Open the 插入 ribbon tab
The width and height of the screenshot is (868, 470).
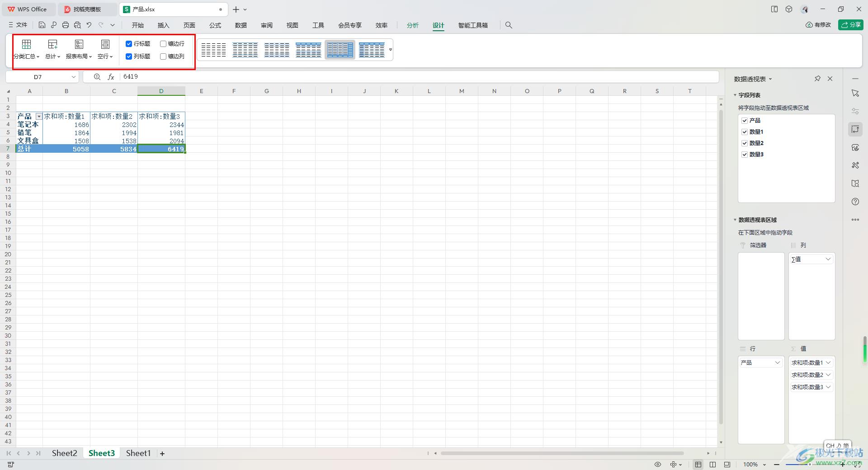coord(164,25)
